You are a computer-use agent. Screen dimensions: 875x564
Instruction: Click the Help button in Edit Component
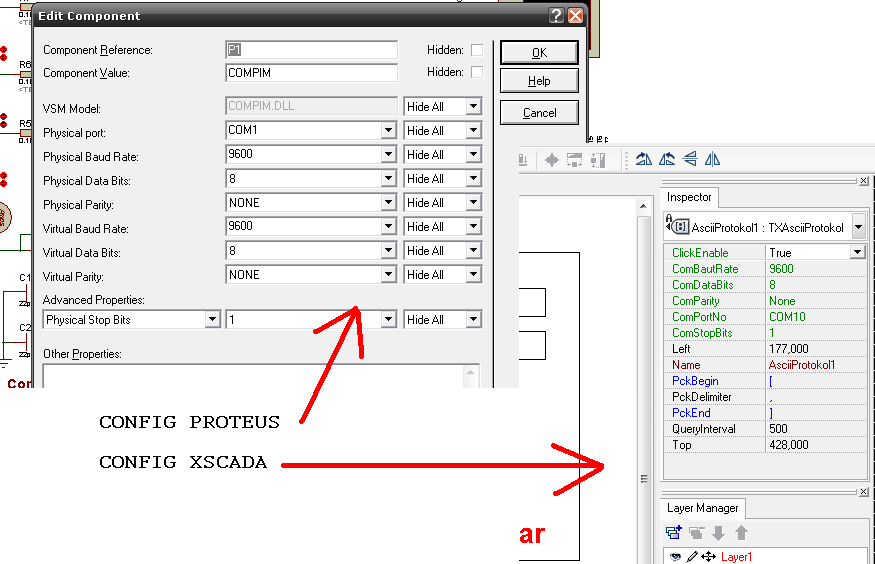(539, 81)
